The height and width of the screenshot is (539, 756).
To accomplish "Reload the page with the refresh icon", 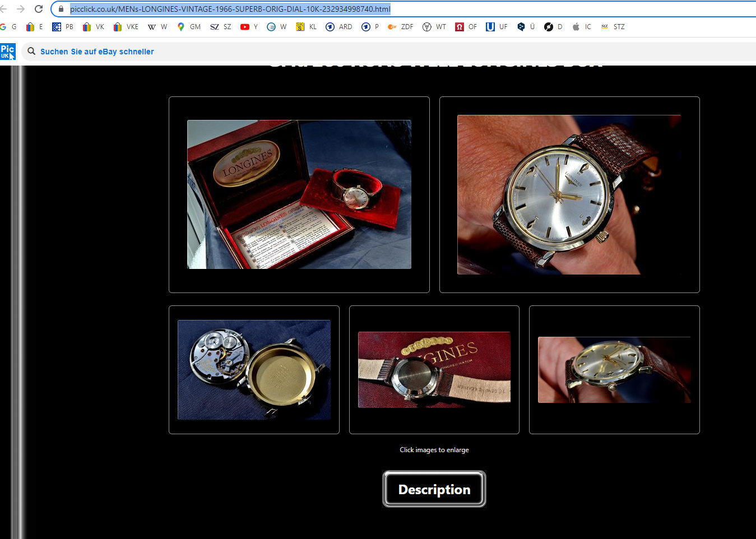I will pyautogui.click(x=39, y=9).
